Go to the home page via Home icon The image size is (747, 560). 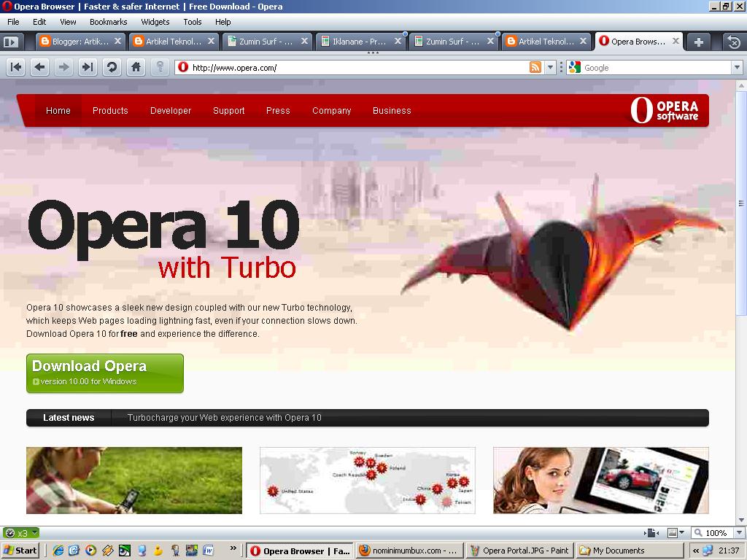click(136, 67)
